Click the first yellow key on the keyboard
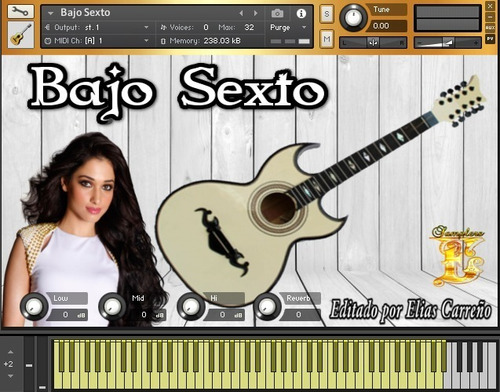 56,380
